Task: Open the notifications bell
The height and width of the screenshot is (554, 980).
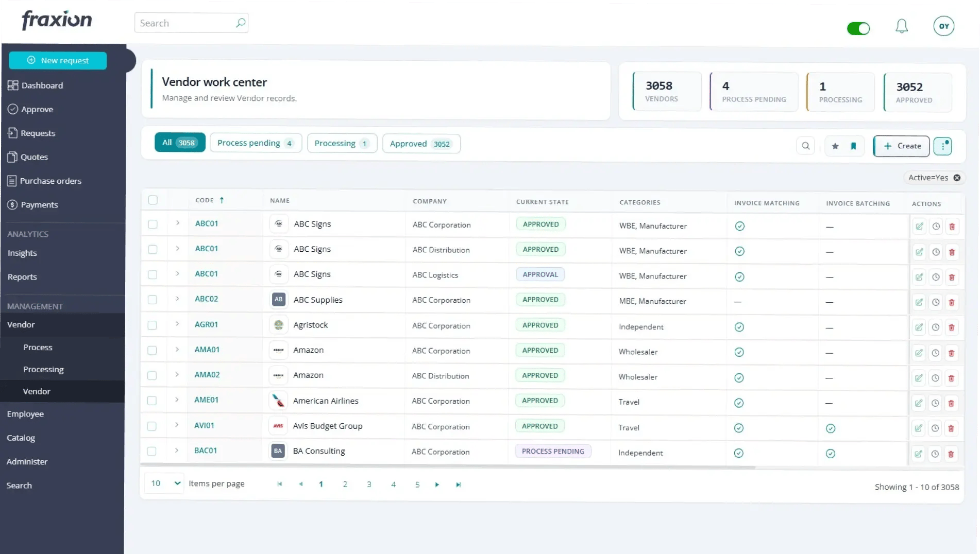Action: click(x=901, y=26)
